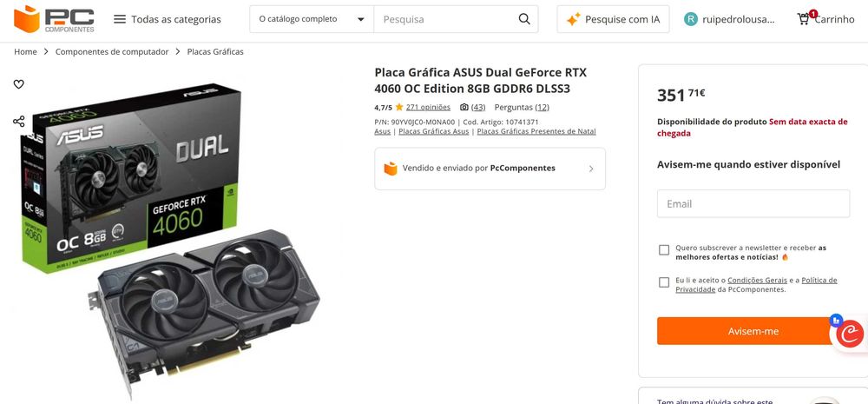The height and width of the screenshot is (404, 868).
Task: Add product to wishlist with heart icon
Action: click(19, 84)
